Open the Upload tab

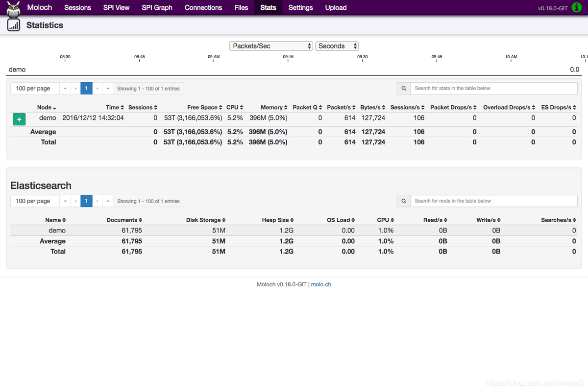click(336, 7)
